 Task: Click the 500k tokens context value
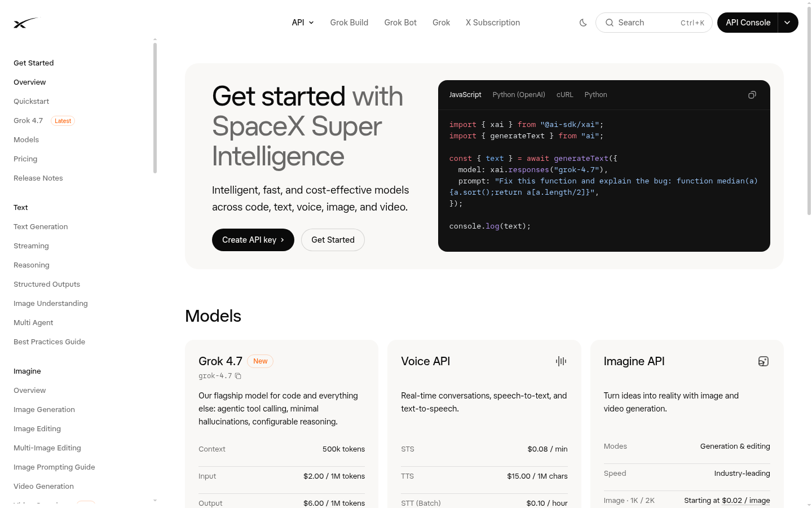point(343,449)
